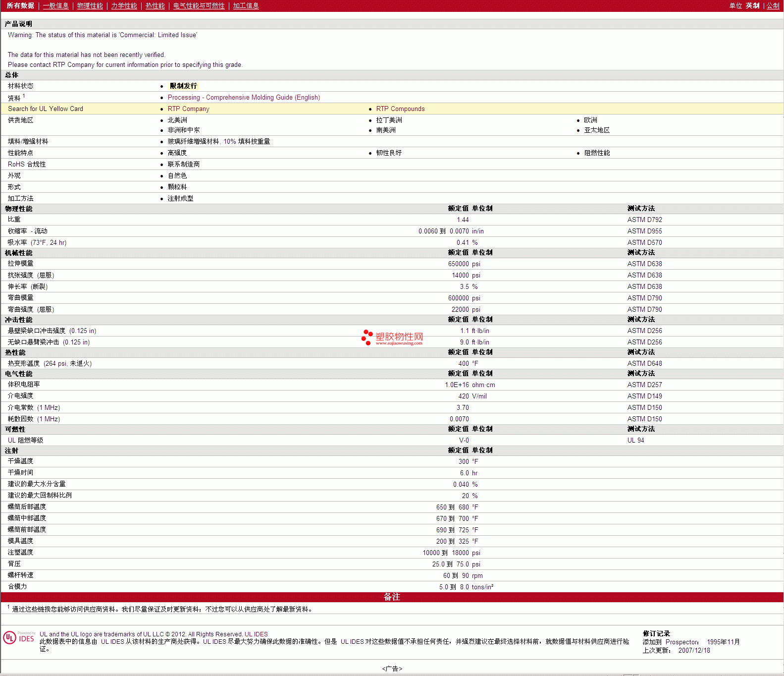Click the red 备注 header bar
The width and height of the screenshot is (784, 676).
point(392,597)
